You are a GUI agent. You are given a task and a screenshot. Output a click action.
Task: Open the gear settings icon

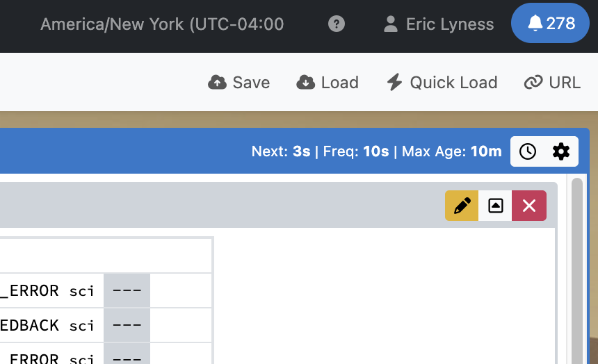click(561, 151)
